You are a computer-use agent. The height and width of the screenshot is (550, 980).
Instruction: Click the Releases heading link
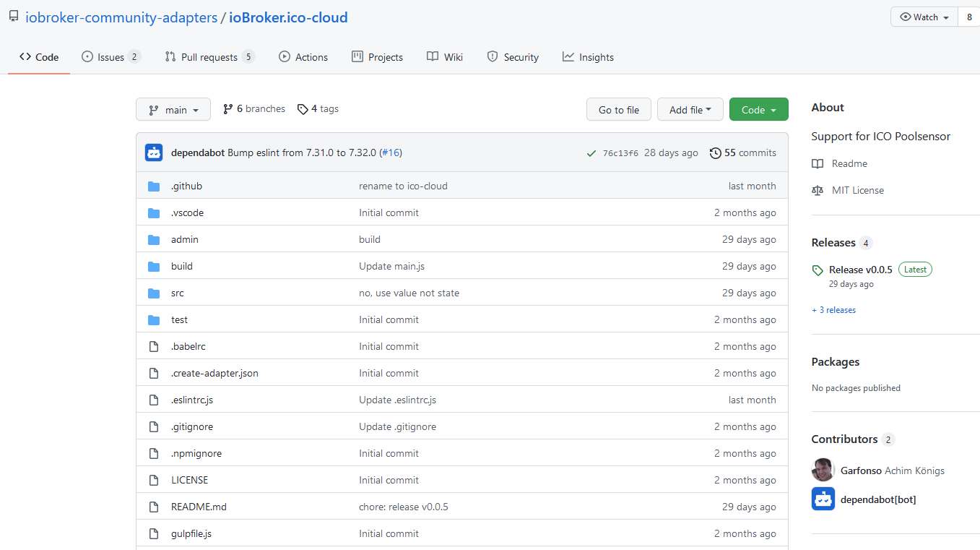click(833, 243)
